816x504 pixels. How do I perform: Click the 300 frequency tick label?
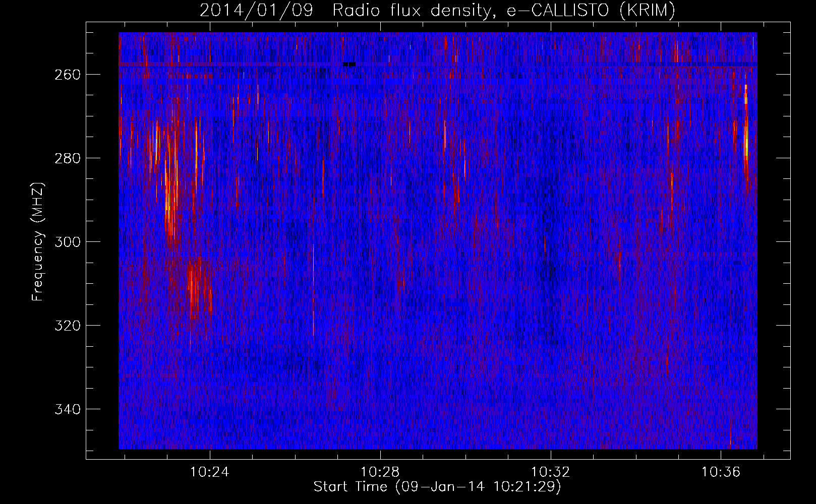coord(67,242)
